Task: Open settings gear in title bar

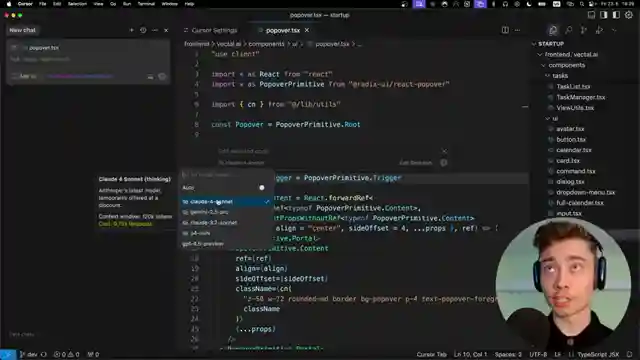Action: pos(629,15)
